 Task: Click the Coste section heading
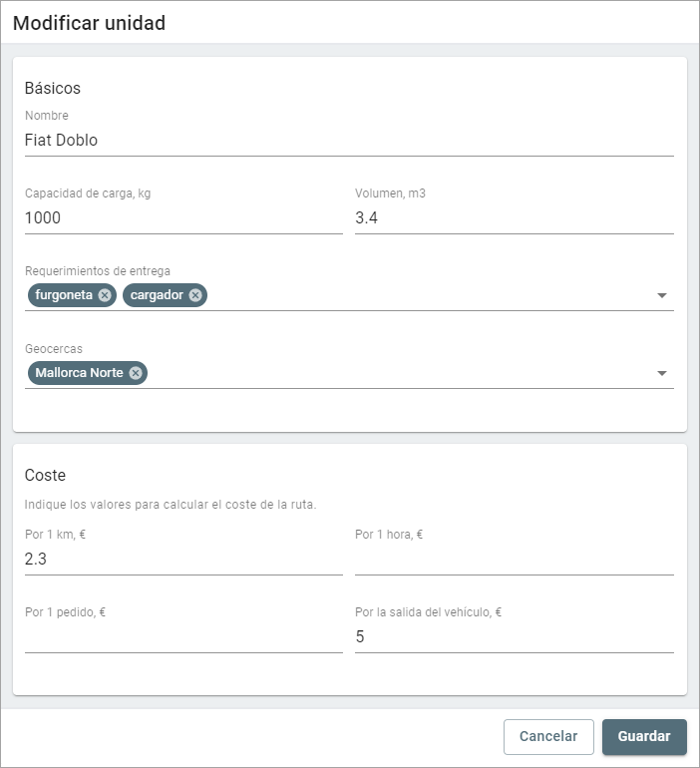click(x=45, y=476)
